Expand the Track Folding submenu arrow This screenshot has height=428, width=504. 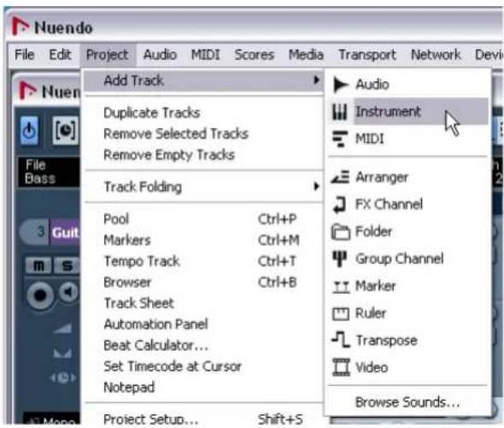click(317, 186)
